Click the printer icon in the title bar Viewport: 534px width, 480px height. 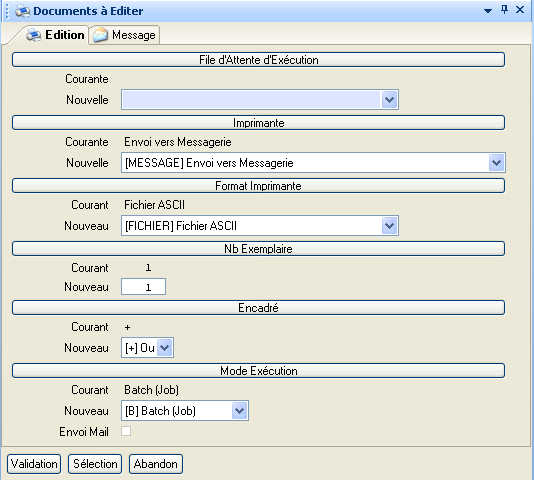coord(22,11)
